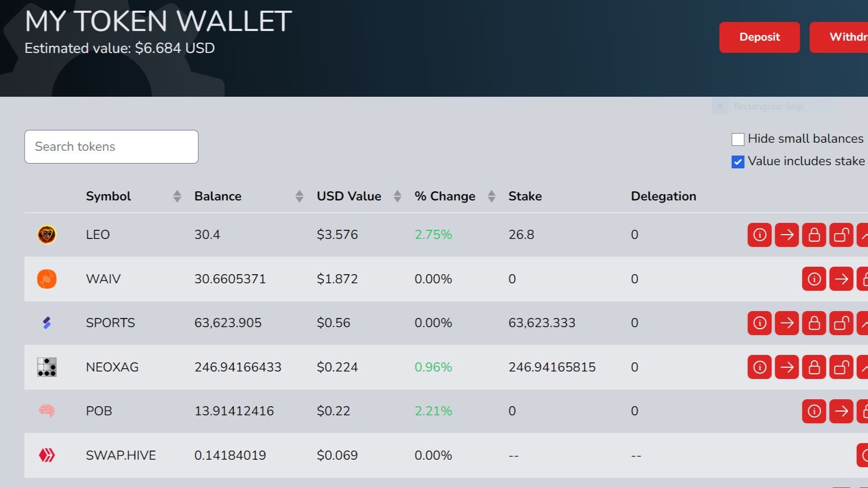Send LEO tokens with arrow icon
The height and width of the screenshot is (488, 868).
tap(787, 235)
